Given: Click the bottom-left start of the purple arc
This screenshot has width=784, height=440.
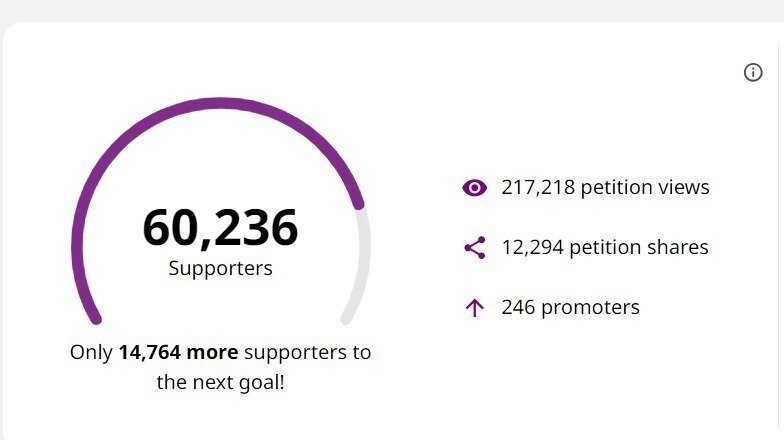Looking at the screenshot, I should pyautogui.click(x=94, y=317).
